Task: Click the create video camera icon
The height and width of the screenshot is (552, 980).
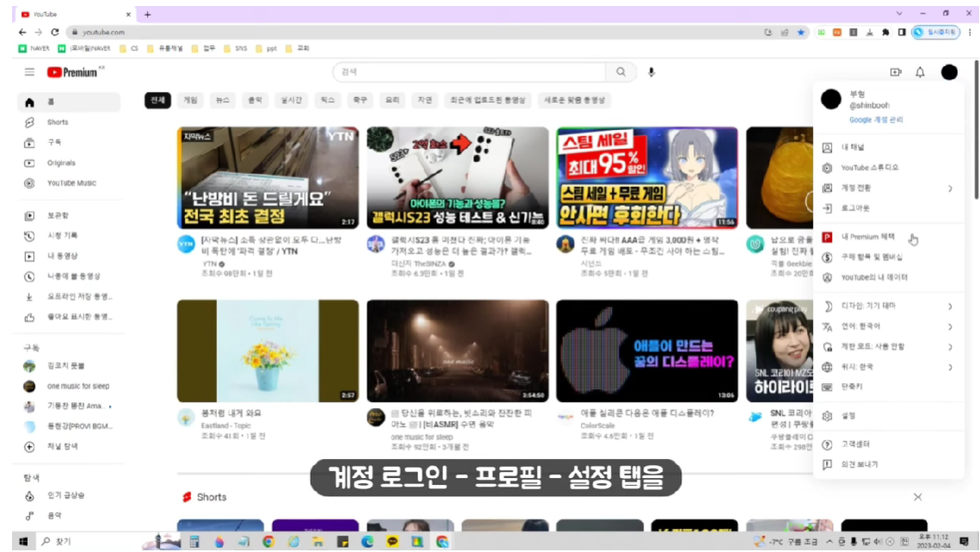Action: click(x=896, y=72)
